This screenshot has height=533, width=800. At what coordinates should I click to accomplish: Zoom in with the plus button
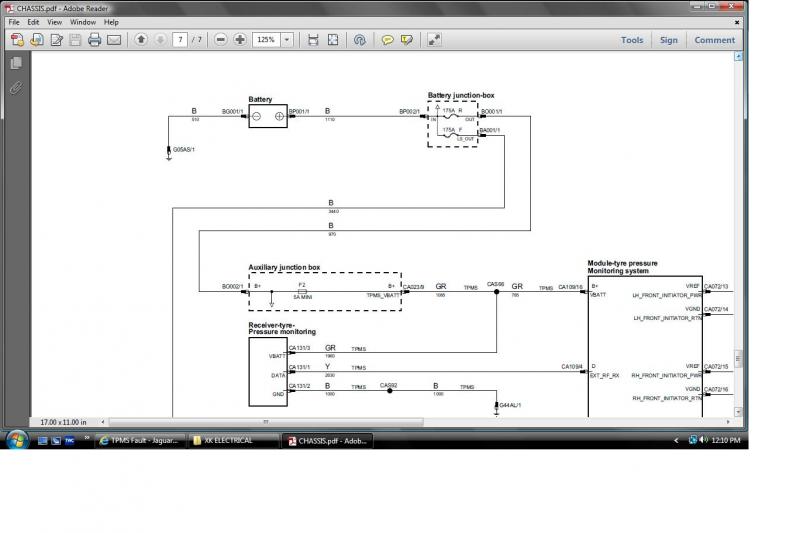240,39
